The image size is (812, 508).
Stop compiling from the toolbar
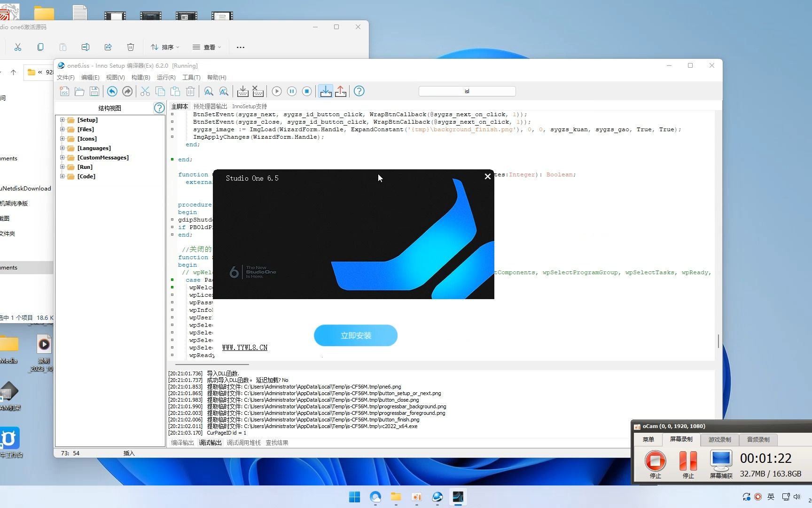click(258, 91)
